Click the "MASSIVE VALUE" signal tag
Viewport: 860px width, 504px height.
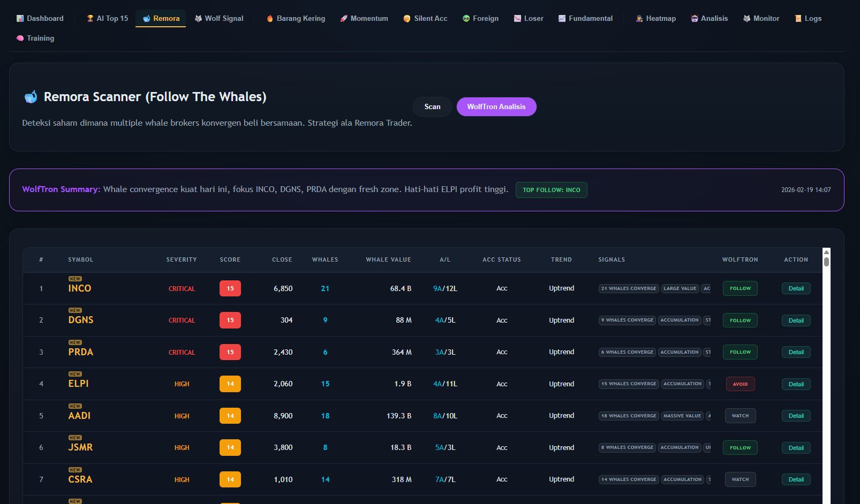[682, 416]
